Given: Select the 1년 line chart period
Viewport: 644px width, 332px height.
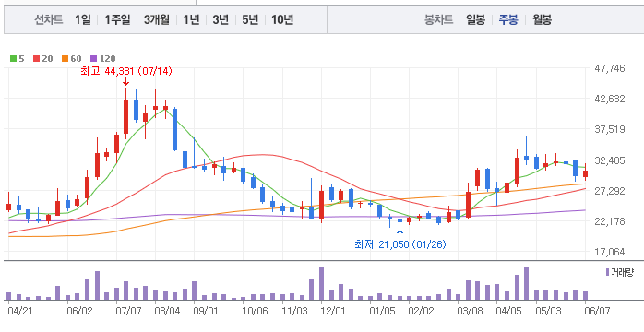Looking at the screenshot, I should coord(191,19).
